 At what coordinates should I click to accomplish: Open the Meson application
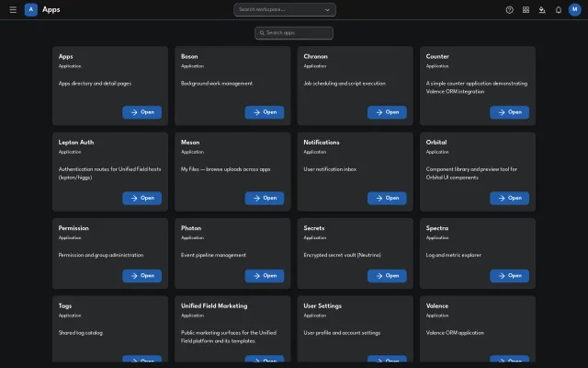coord(265,199)
